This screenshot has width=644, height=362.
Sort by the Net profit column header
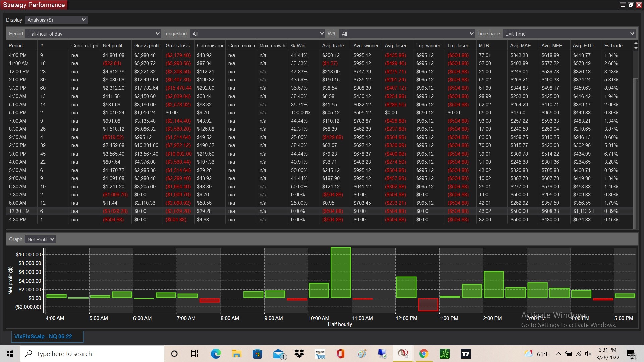coord(113,46)
